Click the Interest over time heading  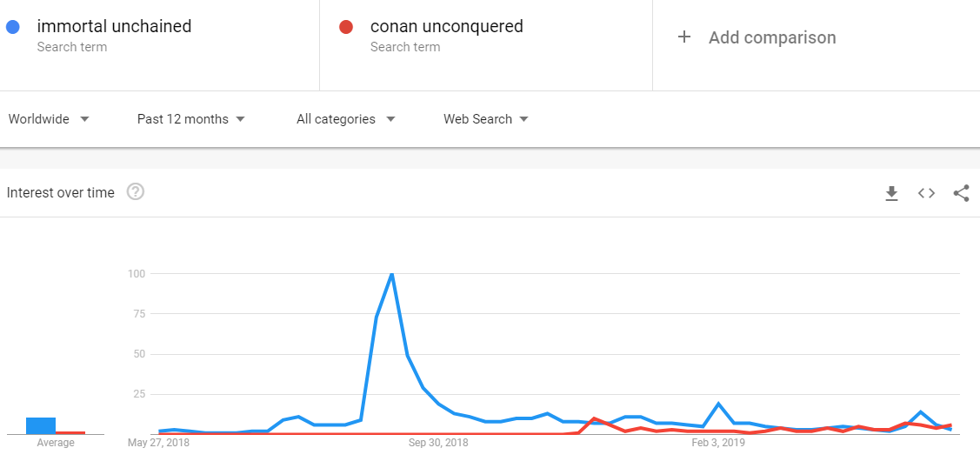tap(61, 192)
